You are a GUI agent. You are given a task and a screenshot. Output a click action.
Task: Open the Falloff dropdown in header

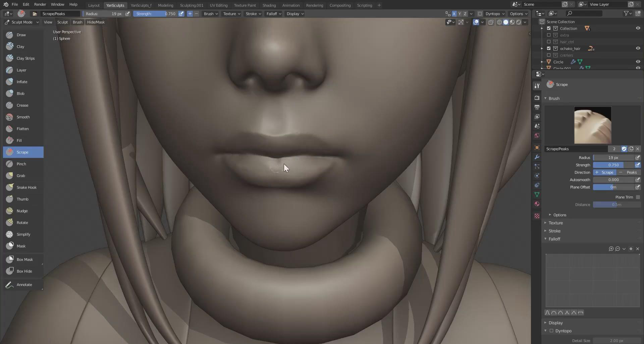pos(274,14)
